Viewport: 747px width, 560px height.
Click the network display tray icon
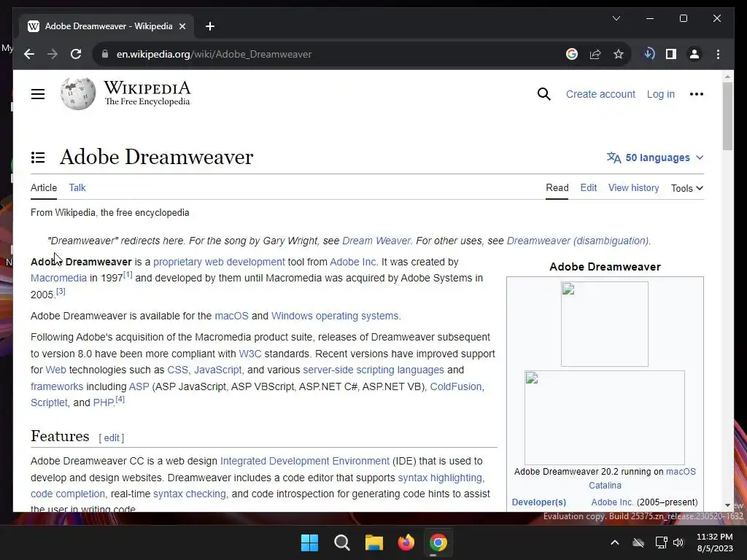point(661,542)
